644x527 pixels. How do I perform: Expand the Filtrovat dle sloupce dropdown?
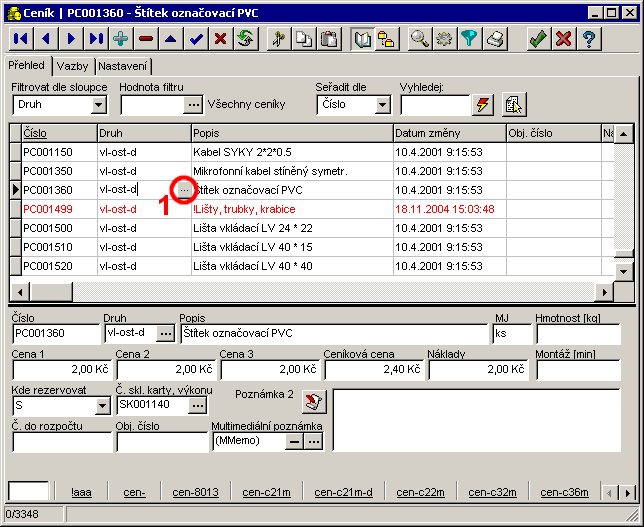click(101, 105)
